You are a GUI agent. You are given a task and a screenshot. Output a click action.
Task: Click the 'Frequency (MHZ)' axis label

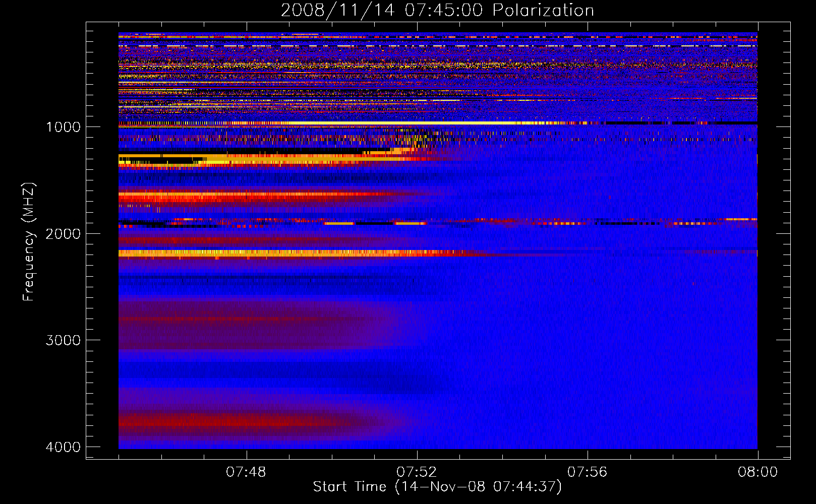(29, 242)
